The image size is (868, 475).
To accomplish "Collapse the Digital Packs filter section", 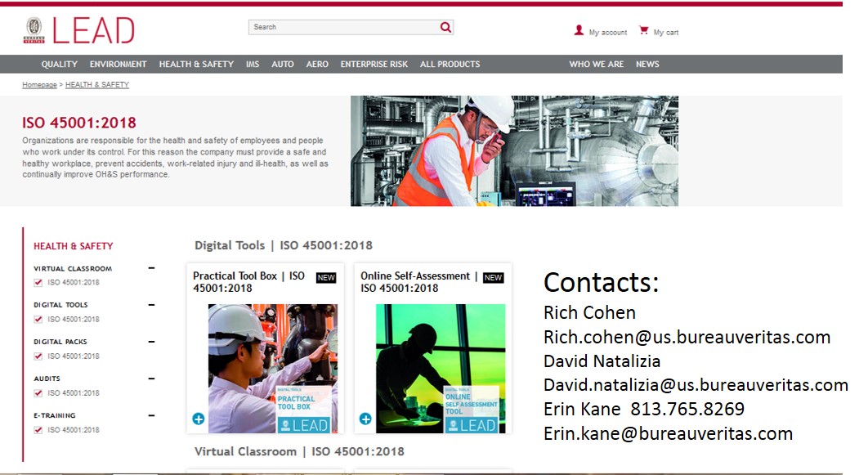I will point(151,342).
